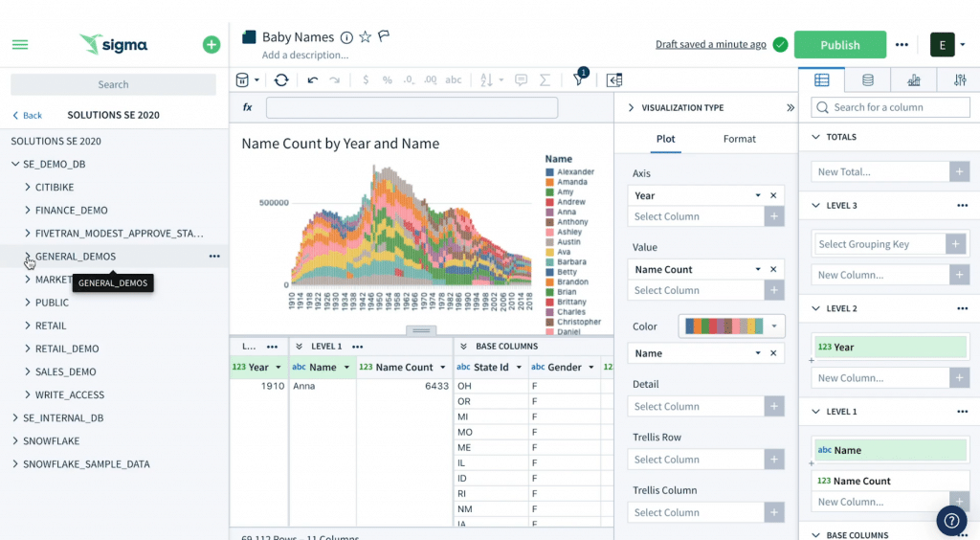Open the hamburger menu in sidebar

point(20,45)
